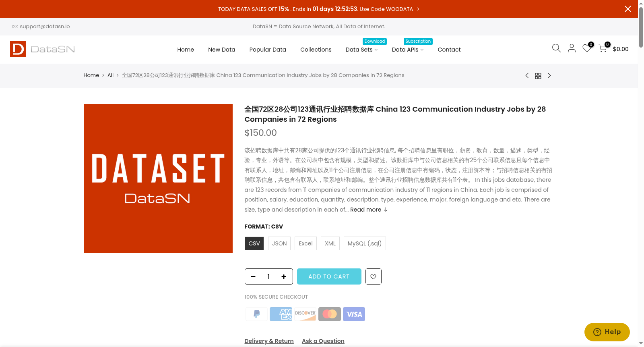The height and width of the screenshot is (347, 644).
Task: Open the Contact menu item
Action: click(449, 50)
